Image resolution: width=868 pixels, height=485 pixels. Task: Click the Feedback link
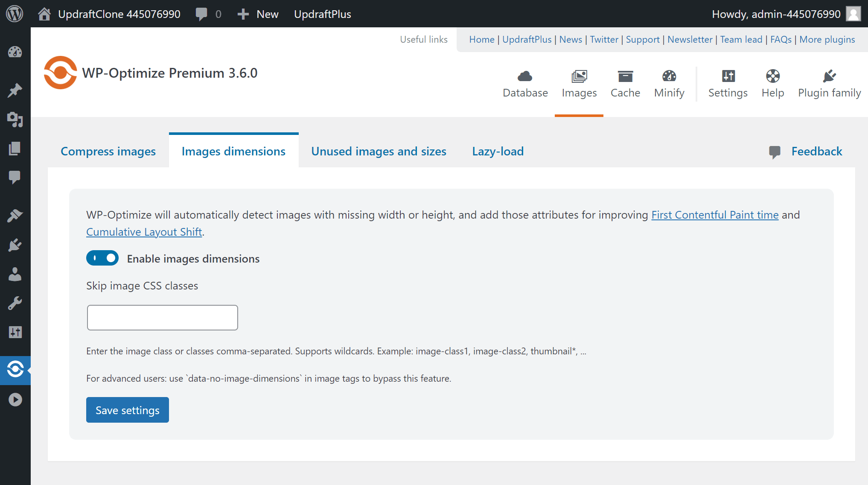point(816,151)
